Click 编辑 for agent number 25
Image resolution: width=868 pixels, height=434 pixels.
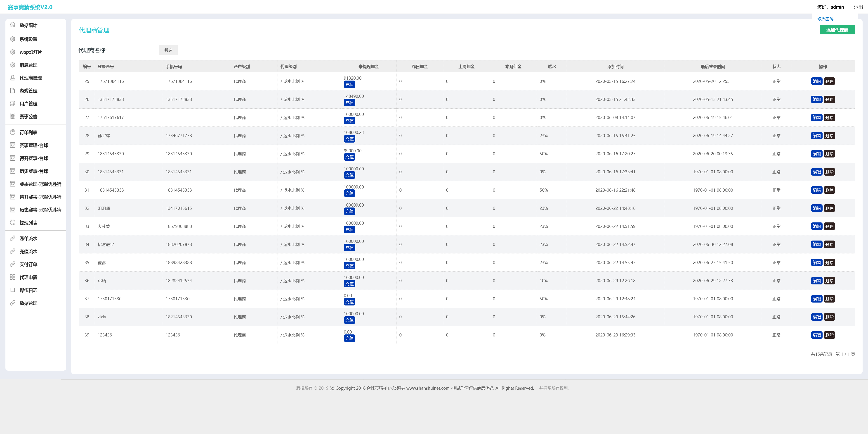816,81
